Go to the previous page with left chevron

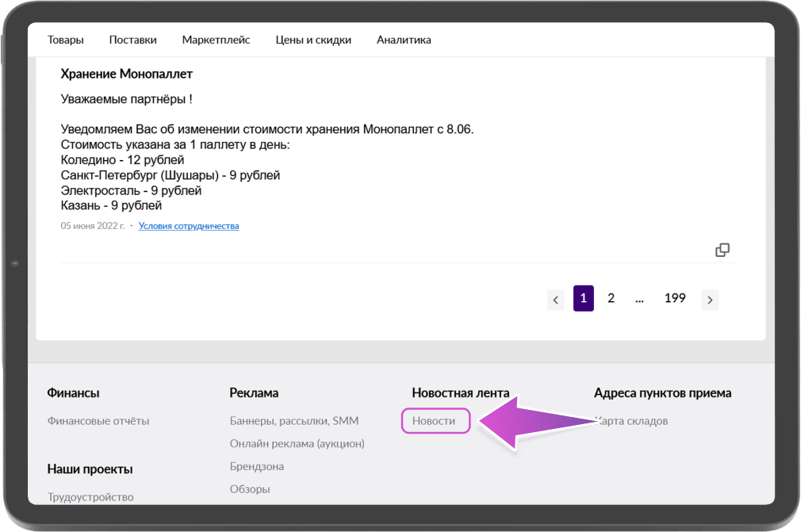click(x=556, y=300)
